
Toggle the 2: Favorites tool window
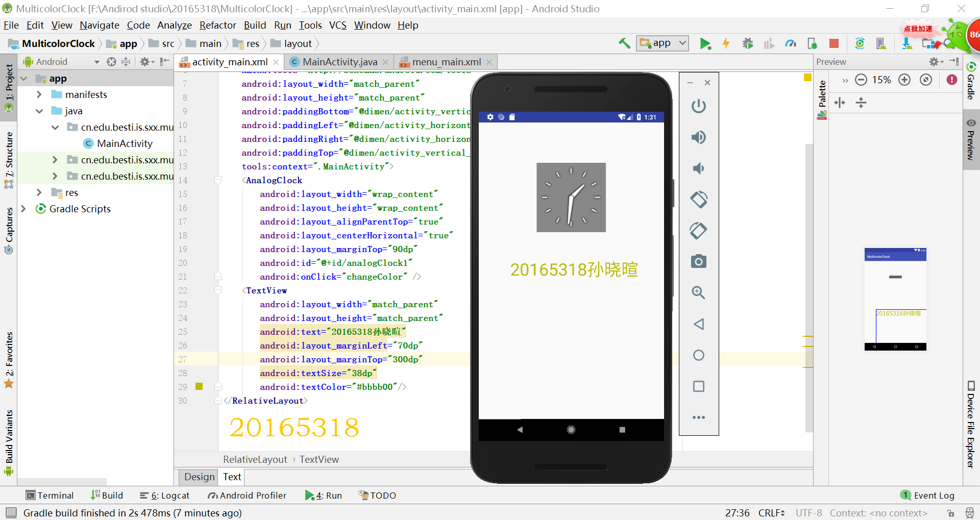[9, 361]
